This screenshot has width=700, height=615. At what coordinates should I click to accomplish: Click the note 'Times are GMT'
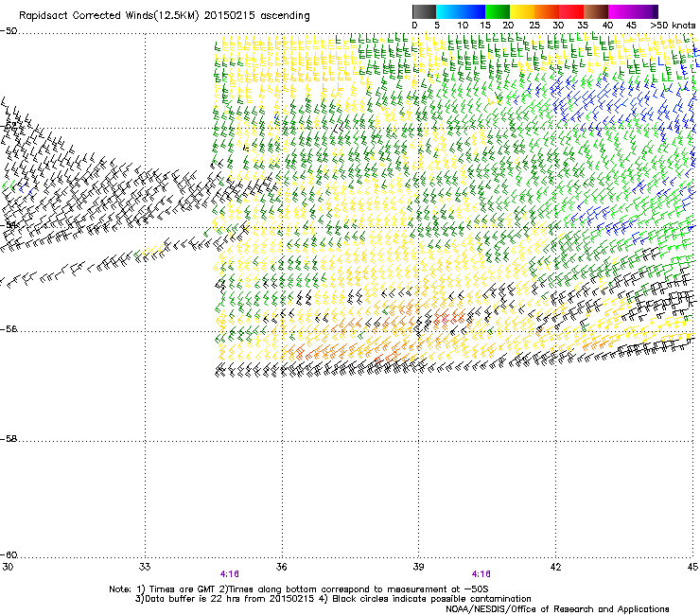(x=183, y=589)
